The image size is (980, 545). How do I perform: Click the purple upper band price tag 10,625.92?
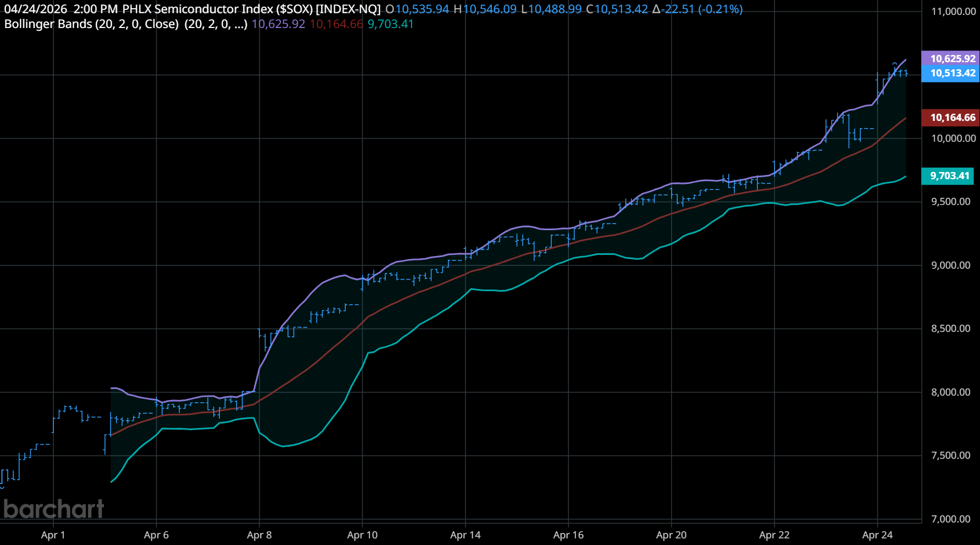pyautogui.click(x=952, y=59)
